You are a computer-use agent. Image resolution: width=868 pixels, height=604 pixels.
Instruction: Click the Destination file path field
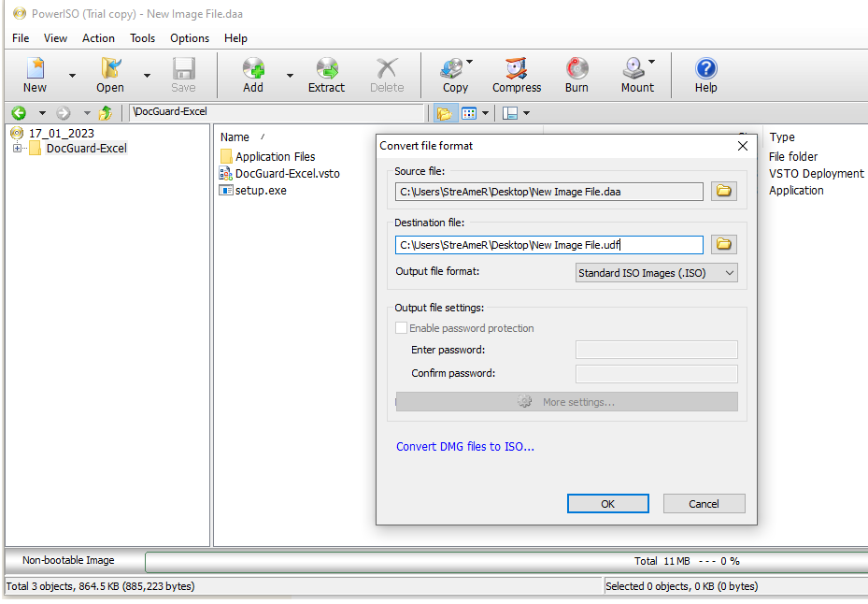(x=549, y=245)
